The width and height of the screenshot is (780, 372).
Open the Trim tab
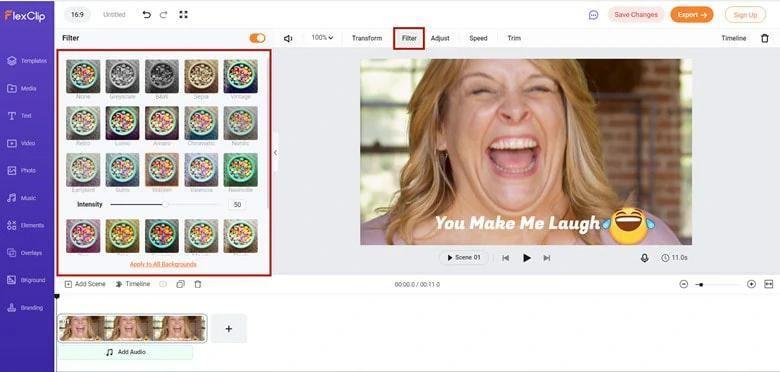coord(514,38)
